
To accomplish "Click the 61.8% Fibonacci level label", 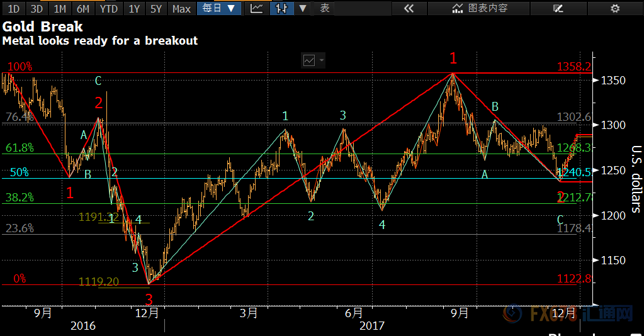I will click(19, 148).
